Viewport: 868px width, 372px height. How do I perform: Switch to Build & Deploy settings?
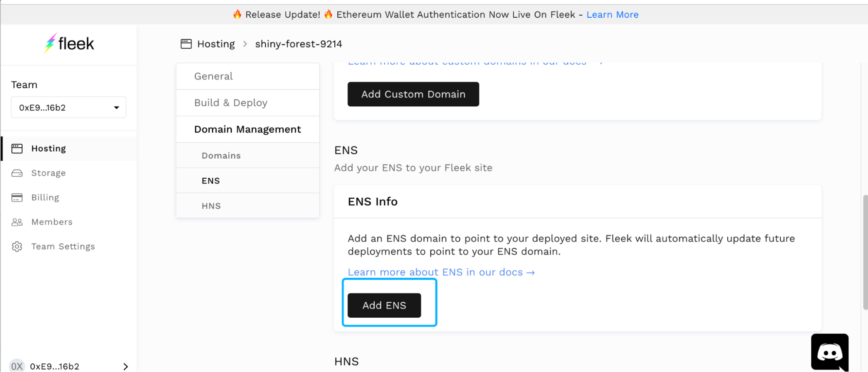[231, 103]
